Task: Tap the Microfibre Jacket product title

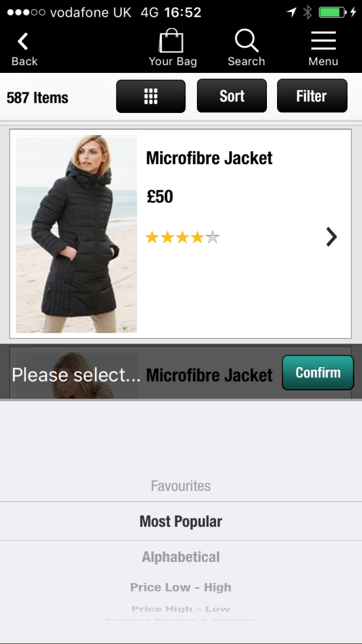Action: 209,158
